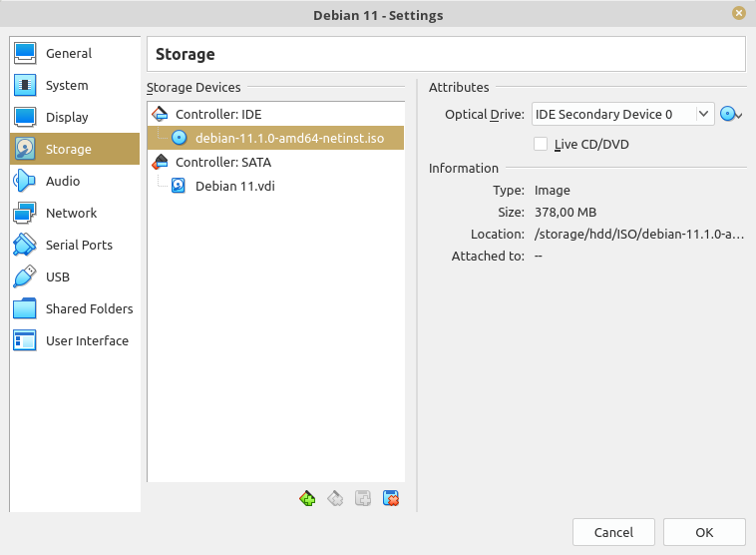Select debian-11.1.0-amd64-netinst.iso optical disk entry
The height and width of the screenshot is (555, 756).
(x=276, y=138)
